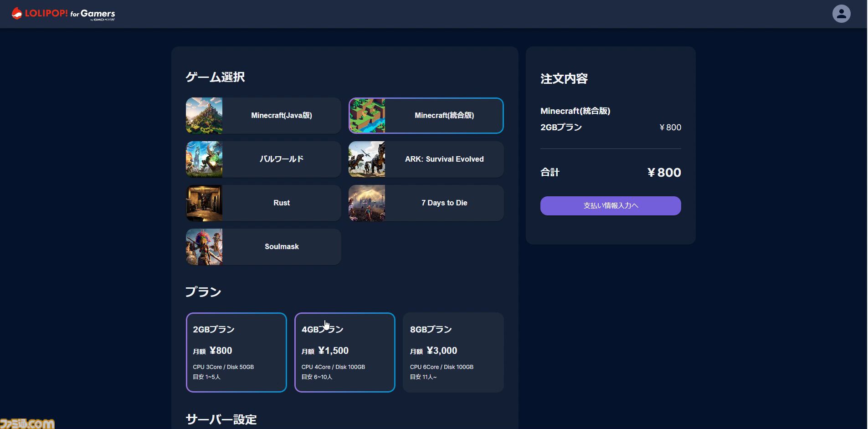The width and height of the screenshot is (868, 429).
Task: Pick the Rust game card
Action: (263, 203)
